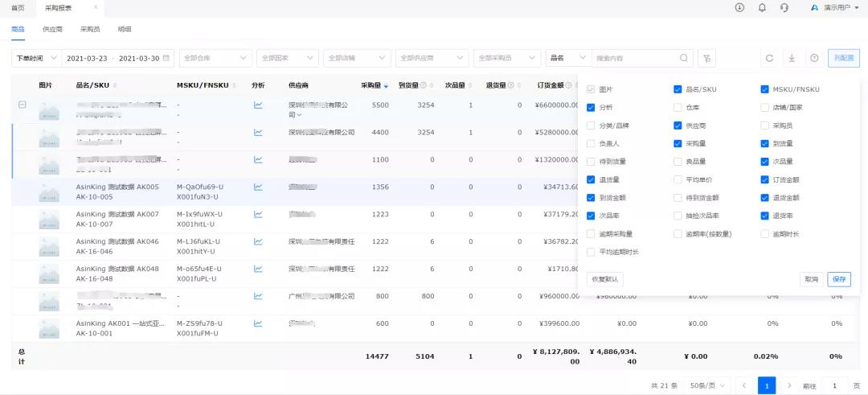The width and height of the screenshot is (868, 395).
Task: Open analysis chart for AK007 row
Action: click(x=258, y=214)
